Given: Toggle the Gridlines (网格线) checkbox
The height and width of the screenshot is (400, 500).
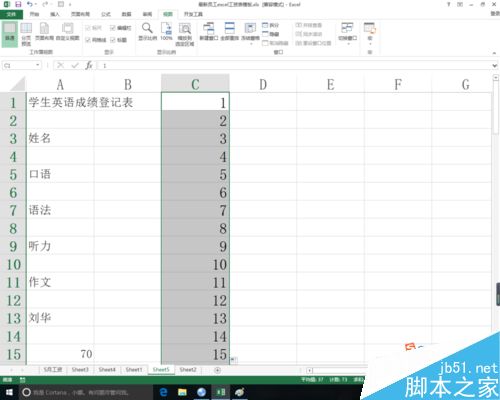Looking at the screenshot, I should coord(96,40).
